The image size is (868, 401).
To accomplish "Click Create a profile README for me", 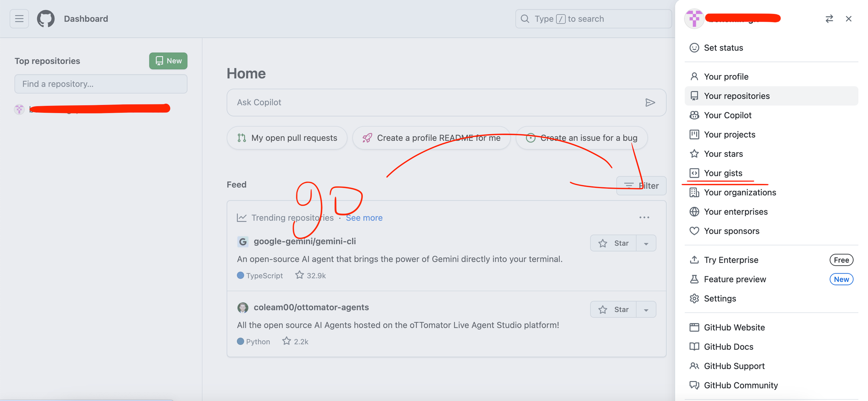I will click(431, 138).
